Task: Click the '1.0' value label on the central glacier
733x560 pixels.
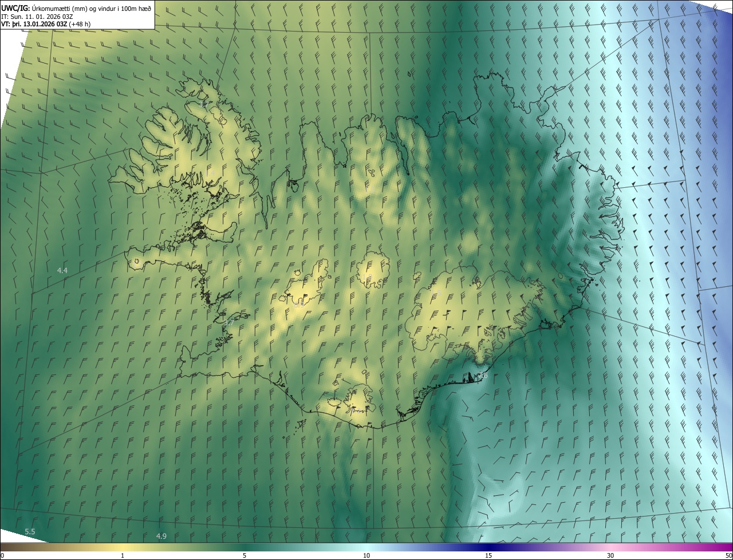Action: 367,277
